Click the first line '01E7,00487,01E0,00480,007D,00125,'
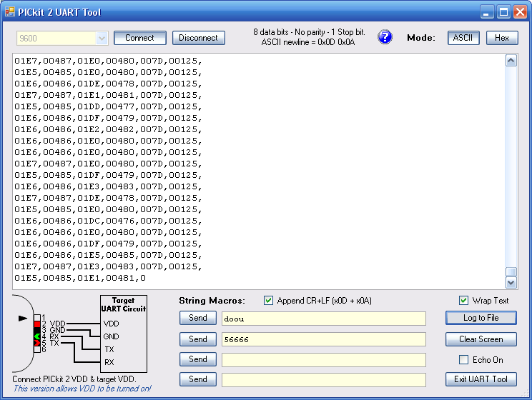The height and width of the screenshot is (400, 532). coord(108,61)
